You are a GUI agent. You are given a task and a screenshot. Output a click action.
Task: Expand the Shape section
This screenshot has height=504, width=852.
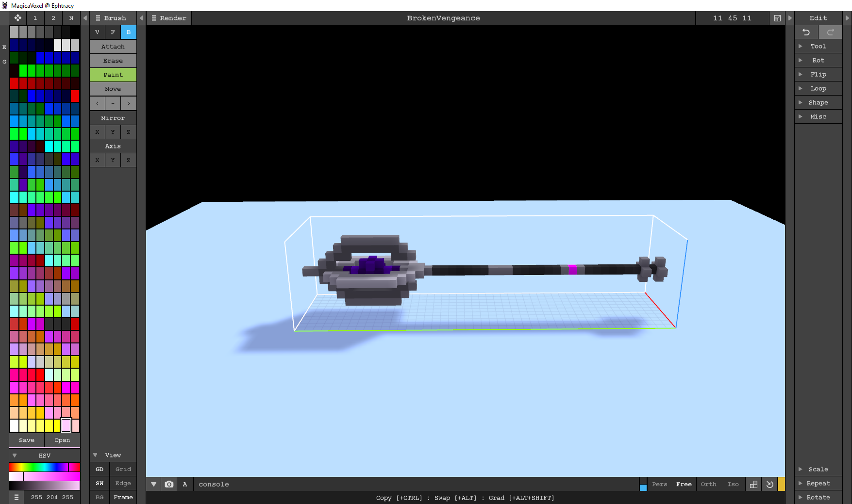(x=818, y=102)
